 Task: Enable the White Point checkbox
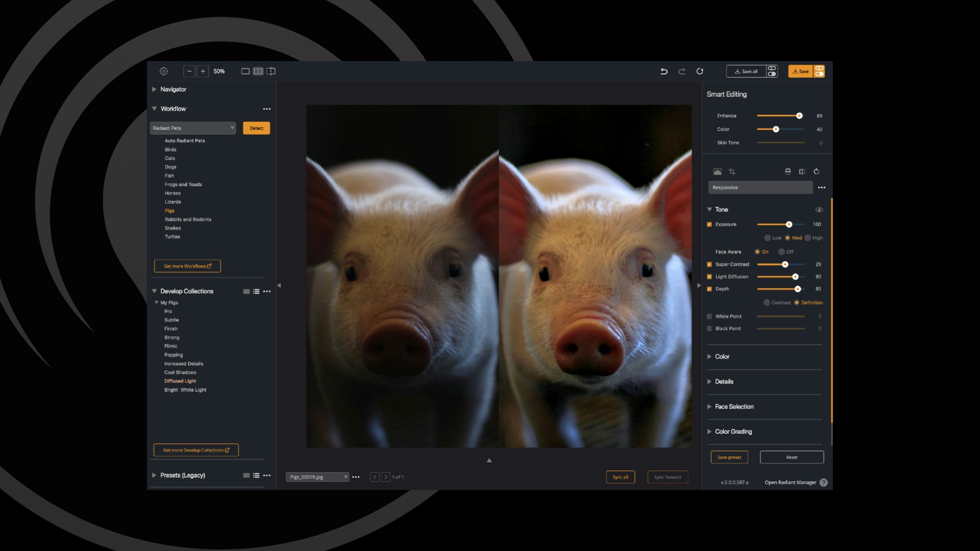click(x=709, y=317)
